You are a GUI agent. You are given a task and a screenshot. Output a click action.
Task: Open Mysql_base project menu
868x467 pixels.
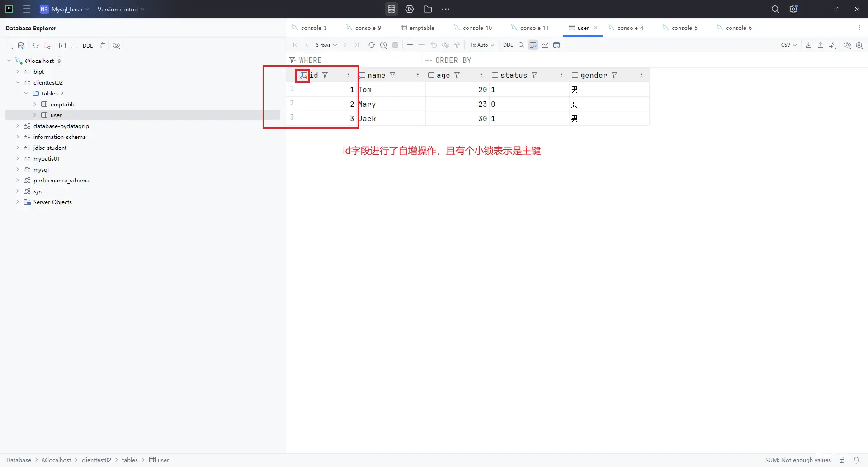(x=64, y=9)
